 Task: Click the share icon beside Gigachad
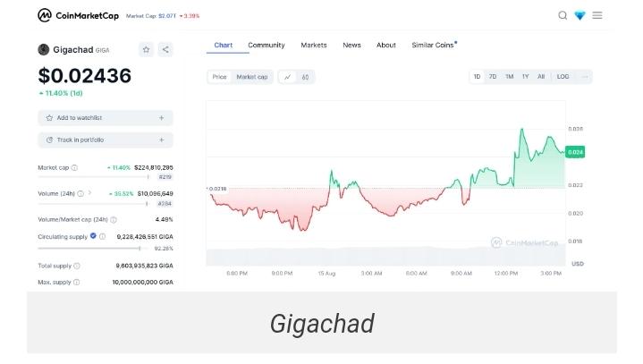pos(165,50)
